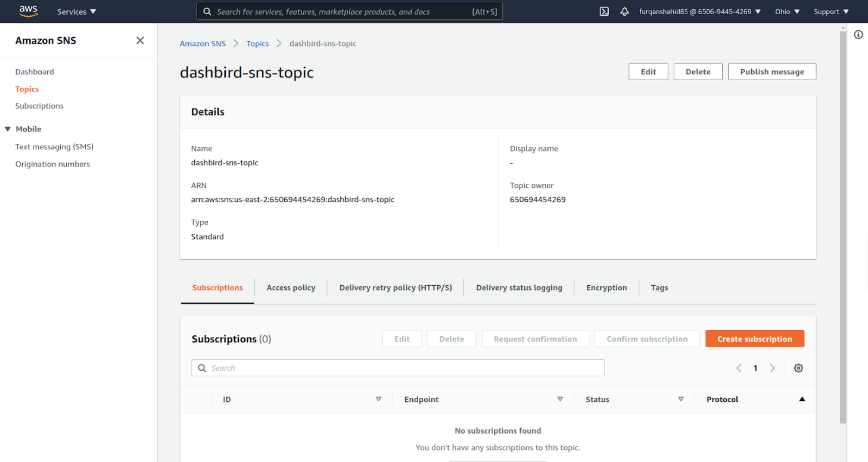
Task: Open the ID column filter dropdown
Action: tap(379, 399)
